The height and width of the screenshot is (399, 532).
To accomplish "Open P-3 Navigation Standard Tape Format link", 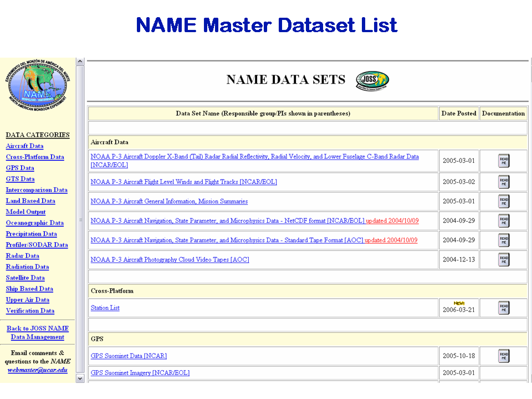I will click(227, 240).
